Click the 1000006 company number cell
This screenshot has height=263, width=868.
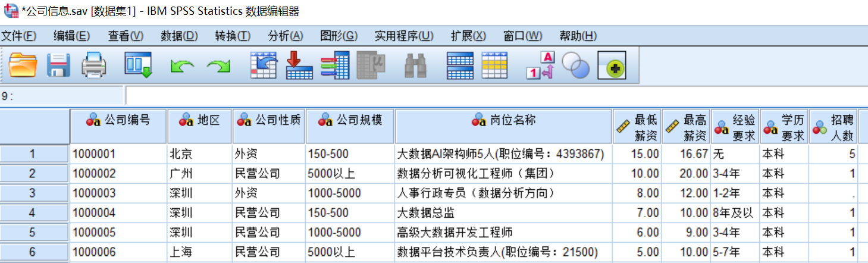click(118, 252)
